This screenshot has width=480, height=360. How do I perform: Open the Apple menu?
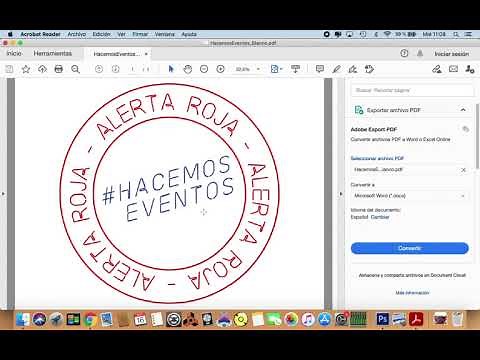10,34
